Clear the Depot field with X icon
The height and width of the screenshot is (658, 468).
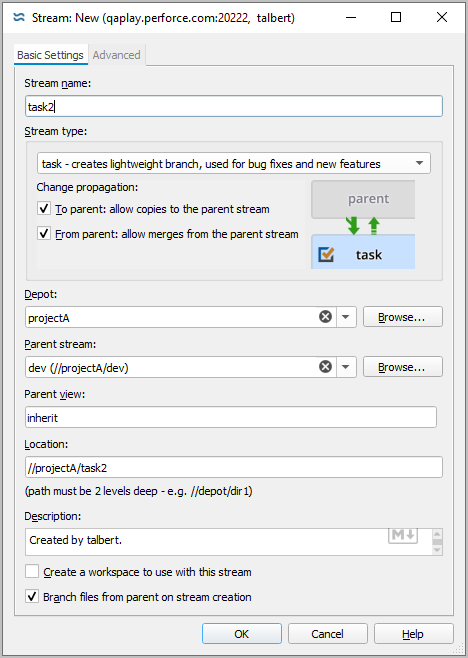(x=325, y=316)
